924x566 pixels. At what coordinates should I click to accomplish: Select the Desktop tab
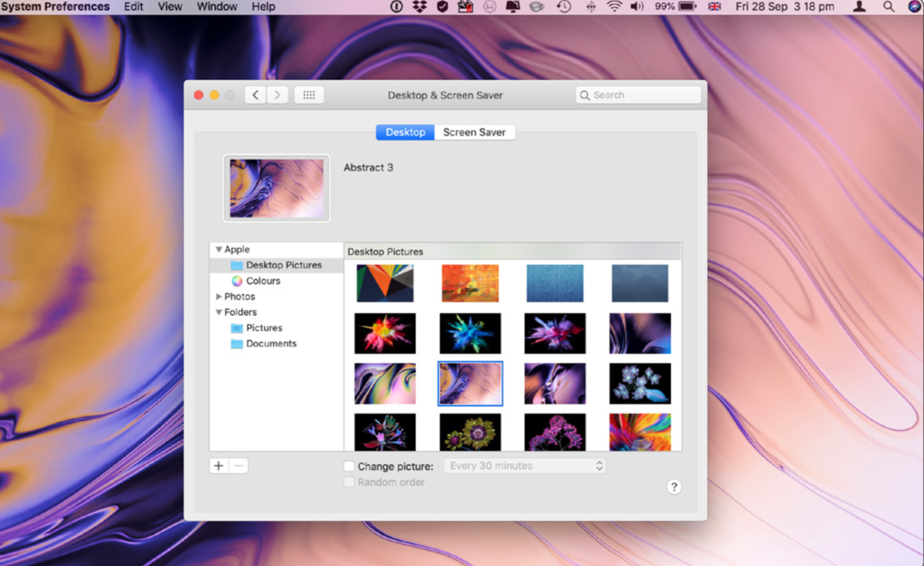point(405,132)
